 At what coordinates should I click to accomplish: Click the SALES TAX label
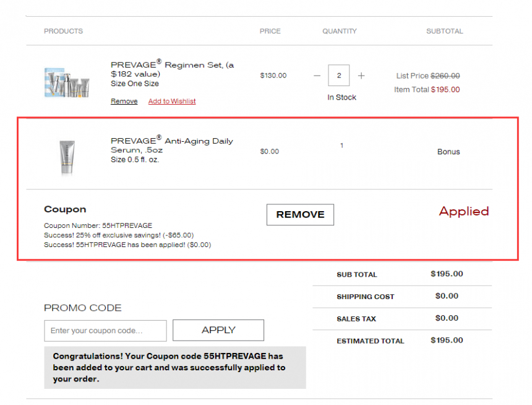click(356, 319)
